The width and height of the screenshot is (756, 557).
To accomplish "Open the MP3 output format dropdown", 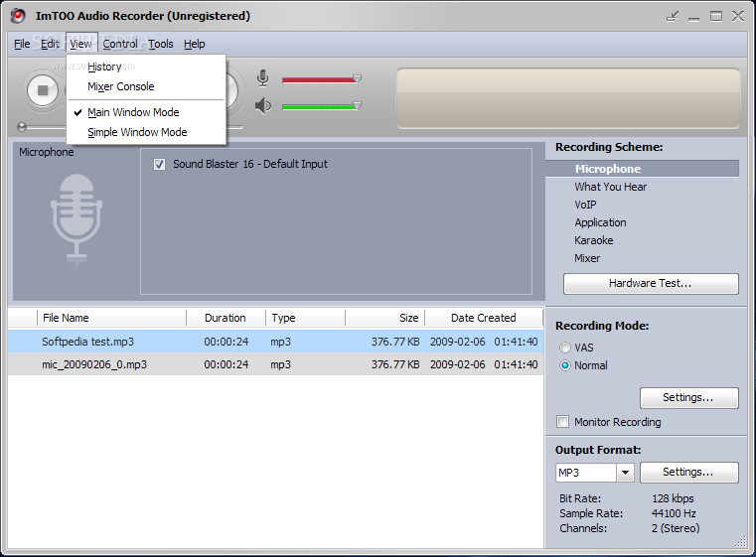I will click(x=625, y=473).
